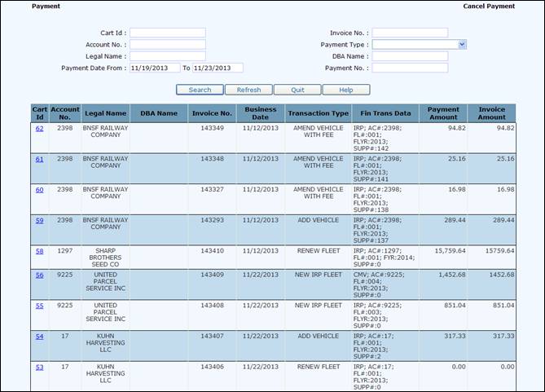
Task: Open cart 62 link
Action: click(39, 128)
